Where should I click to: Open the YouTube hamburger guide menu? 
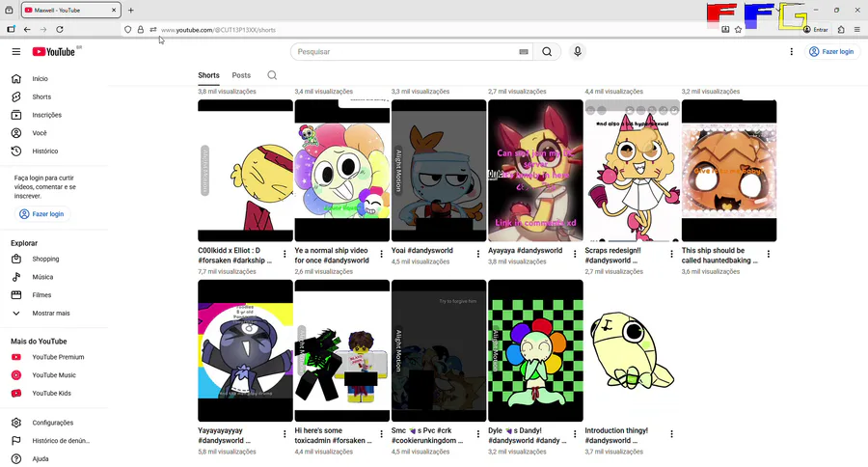point(16,51)
